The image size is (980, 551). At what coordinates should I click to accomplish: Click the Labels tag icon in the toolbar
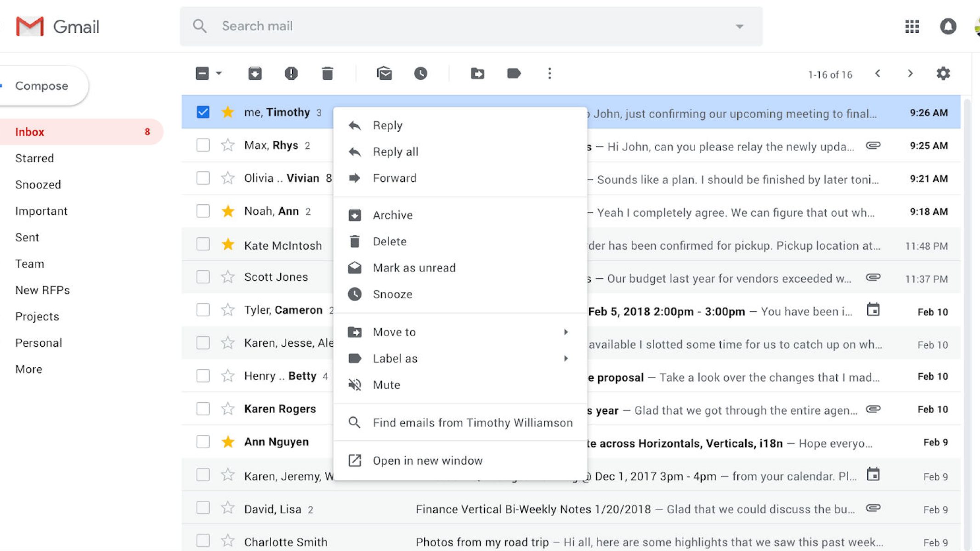pos(514,73)
